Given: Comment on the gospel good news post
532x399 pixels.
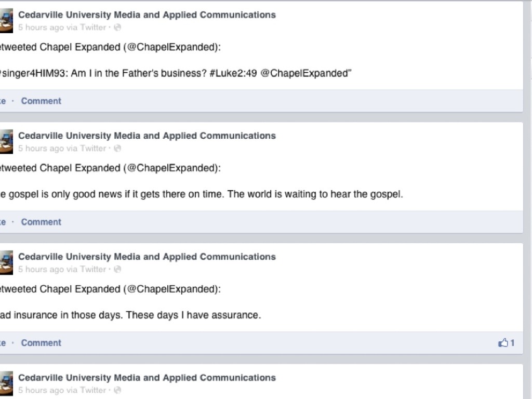Looking at the screenshot, I should (x=41, y=222).
